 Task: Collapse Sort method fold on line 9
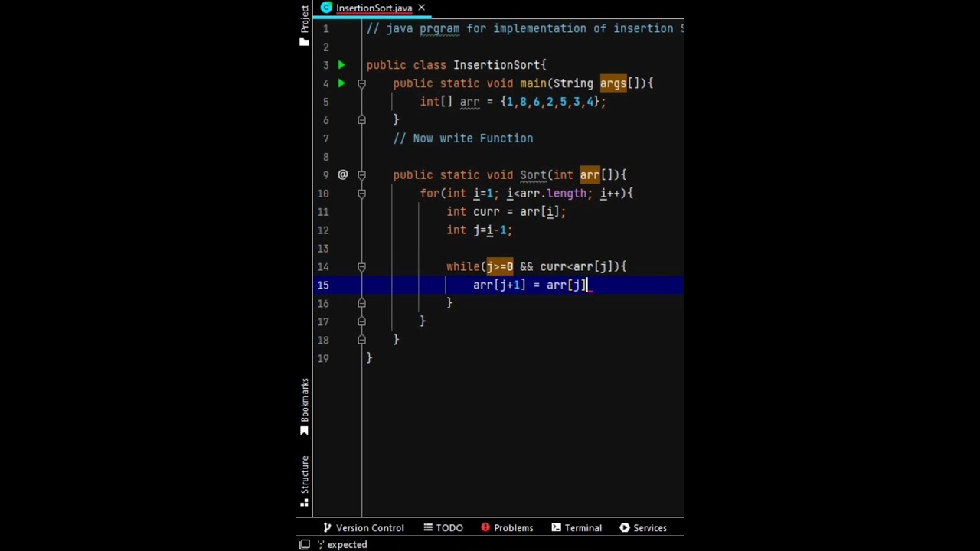point(361,175)
